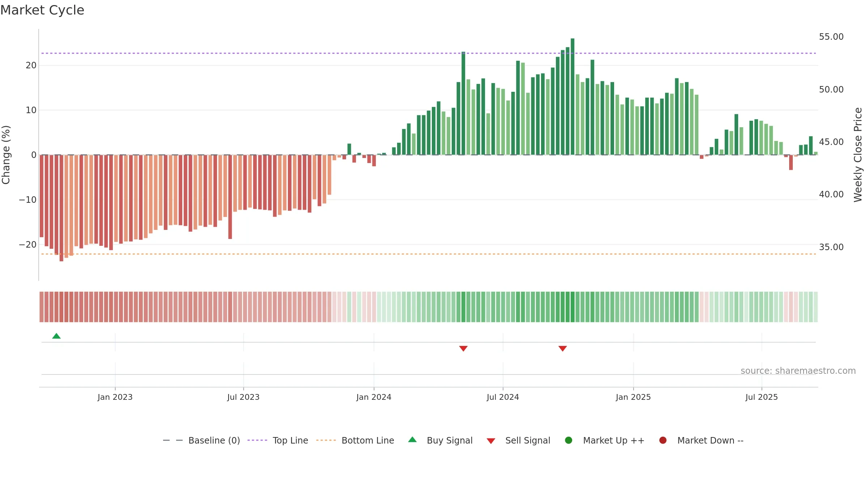Screen dimensions: 868x488
Task: Click the −10 tick on Change axis
Action: point(28,200)
